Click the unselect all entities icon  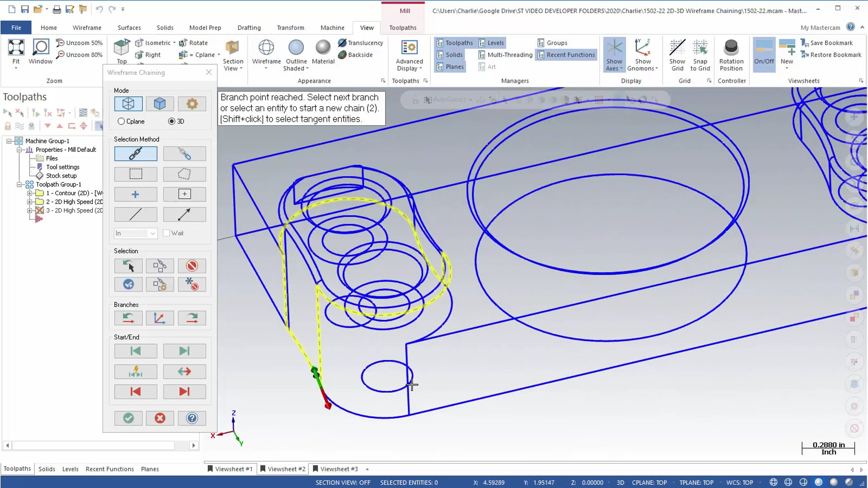[x=192, y=266]
